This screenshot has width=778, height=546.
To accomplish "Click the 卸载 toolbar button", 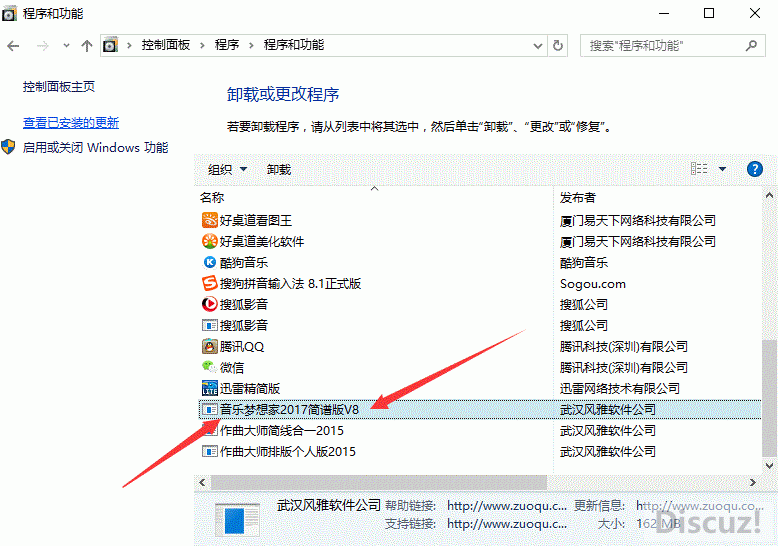I will click(279, 170).
